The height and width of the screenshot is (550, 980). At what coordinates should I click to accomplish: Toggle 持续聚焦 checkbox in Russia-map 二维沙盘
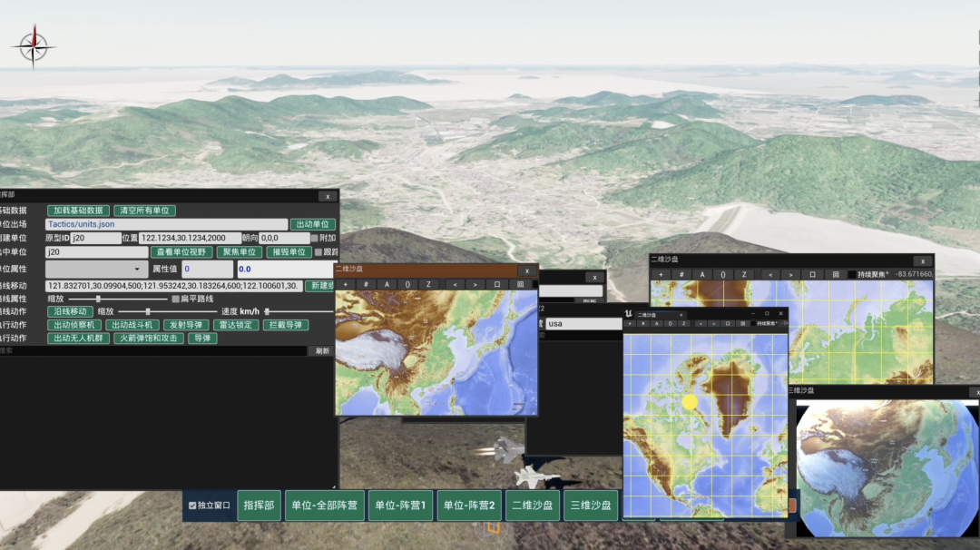tap(852, 274)
